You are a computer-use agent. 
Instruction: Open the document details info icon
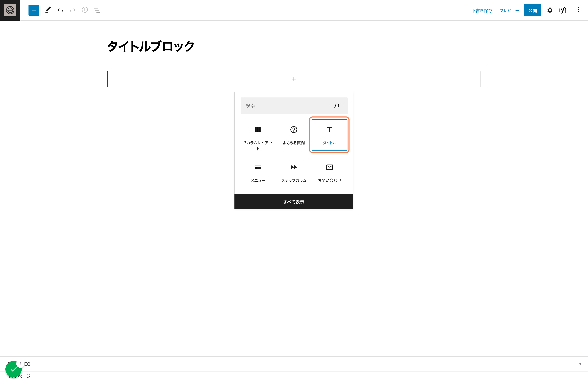[x=85, y=10]
